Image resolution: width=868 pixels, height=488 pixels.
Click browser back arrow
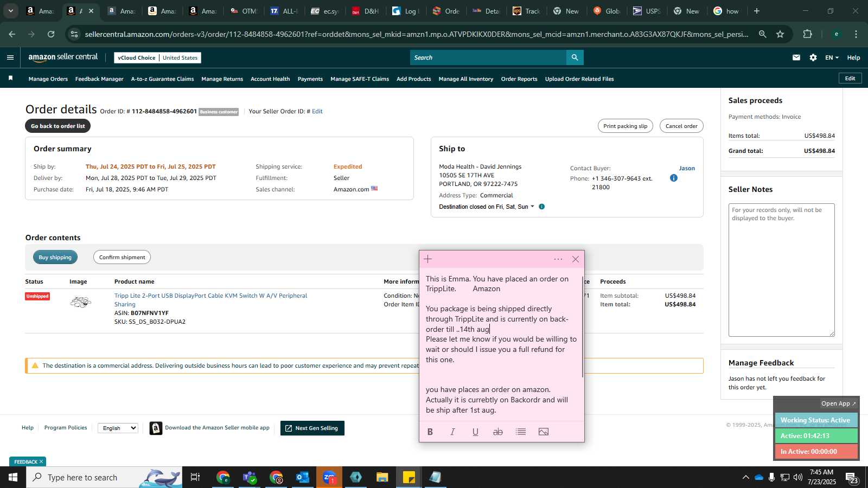pos(12,34)
